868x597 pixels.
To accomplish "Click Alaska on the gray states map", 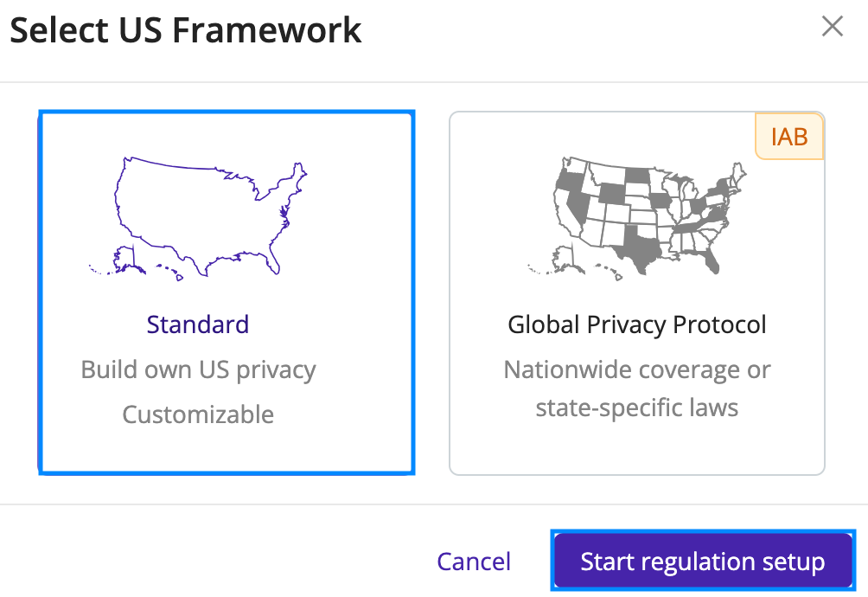I will coord(565,260).
